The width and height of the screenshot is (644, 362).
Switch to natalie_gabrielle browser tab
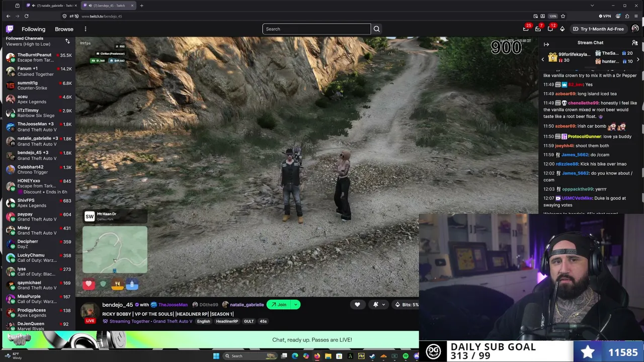(x=52, y=6)
